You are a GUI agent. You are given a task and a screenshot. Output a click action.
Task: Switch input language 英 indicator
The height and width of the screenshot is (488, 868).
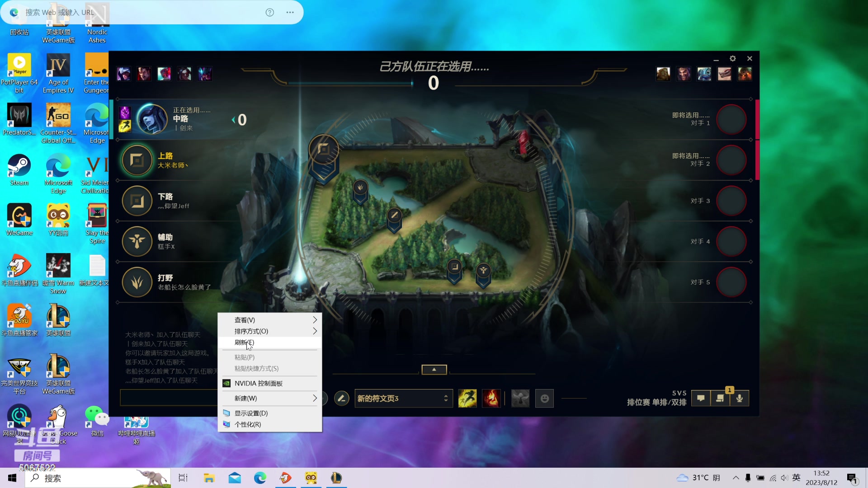pyautogui.click(x=796, y=478)
